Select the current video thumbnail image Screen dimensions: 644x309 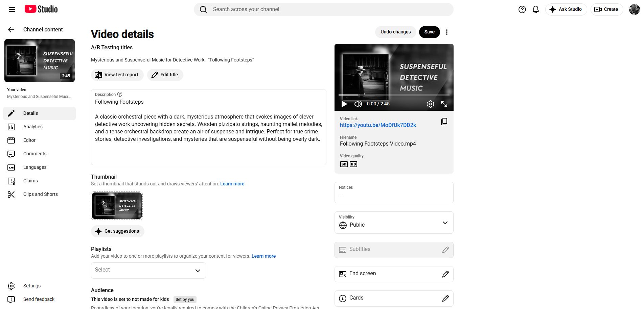pyautogui.click(x=117, y=206)
